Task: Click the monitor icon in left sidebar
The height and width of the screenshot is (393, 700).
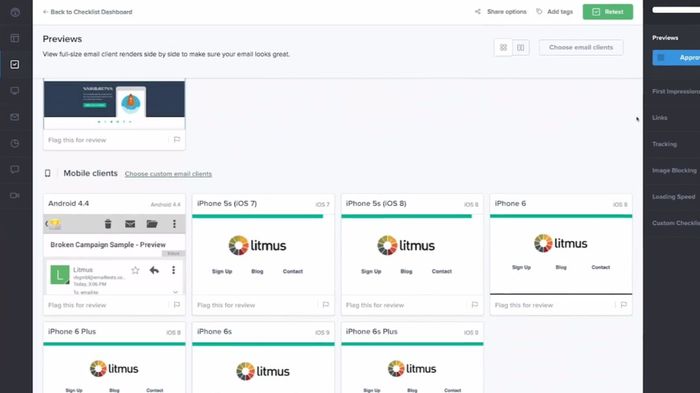Action: click(15, 91)
